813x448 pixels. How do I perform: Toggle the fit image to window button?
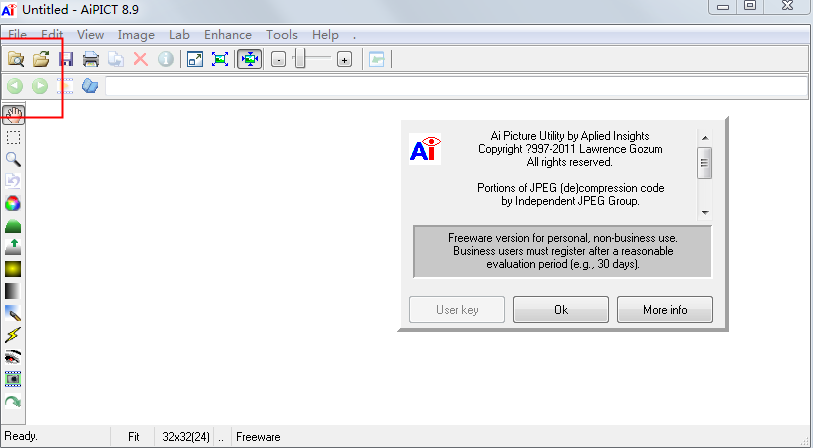pos(249,59)
